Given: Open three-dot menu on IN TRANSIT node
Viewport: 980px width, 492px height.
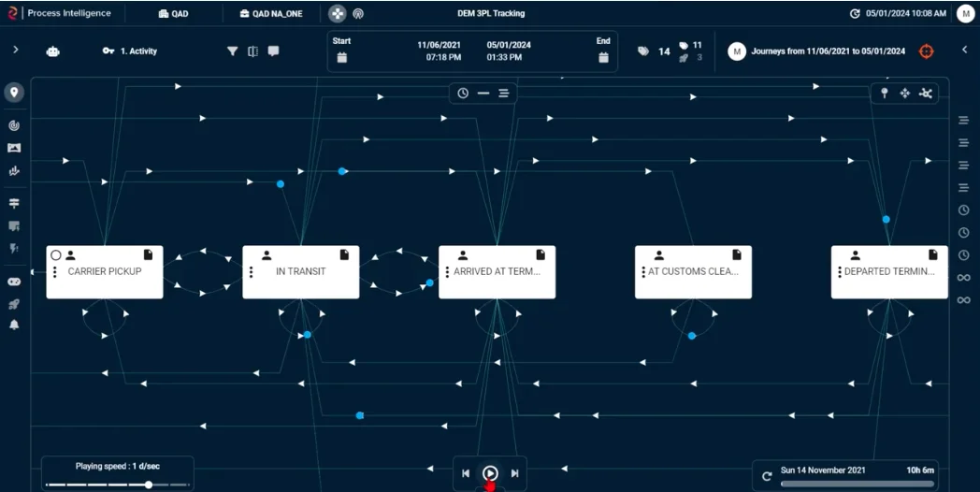Looking at the screenshot, I should 252,272.
